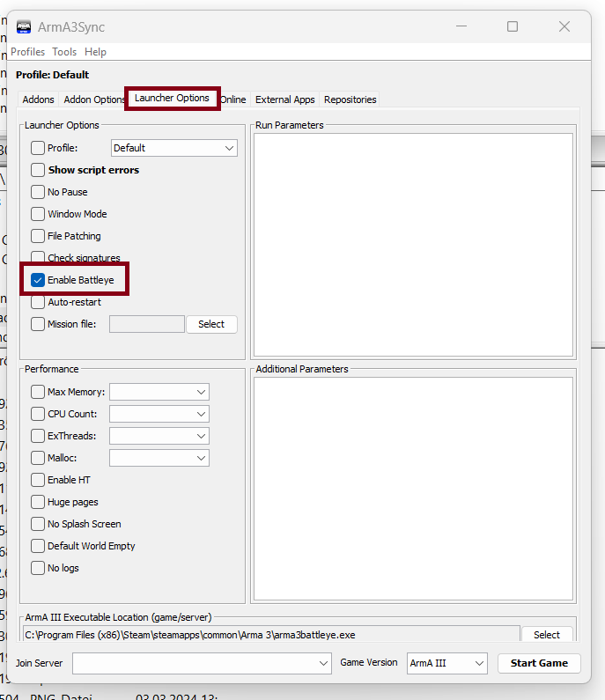Open the Help menu
The height and width of the screenshot is (700, 605).
point(95,52)
